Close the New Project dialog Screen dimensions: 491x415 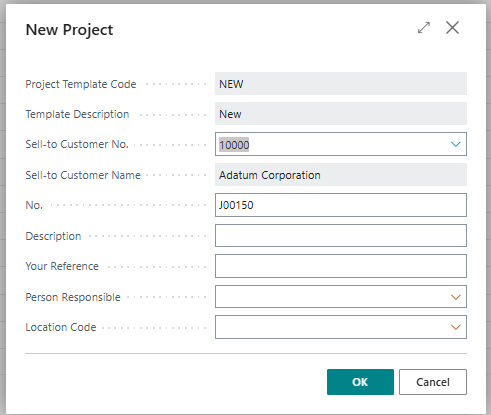point(452,28)
